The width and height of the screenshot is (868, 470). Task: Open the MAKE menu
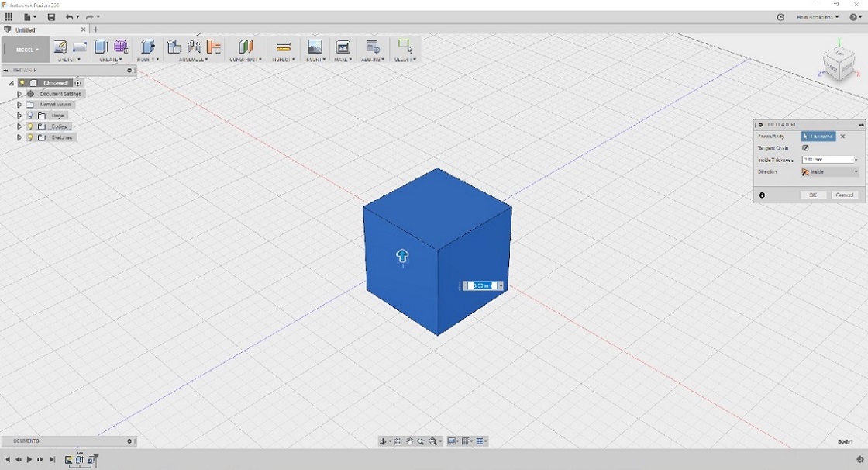click(343, 59)
